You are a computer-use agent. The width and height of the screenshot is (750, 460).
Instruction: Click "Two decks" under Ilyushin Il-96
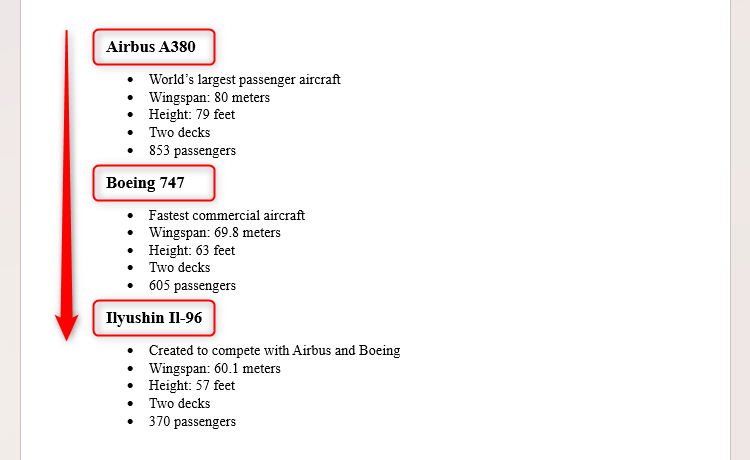point(179,404)
